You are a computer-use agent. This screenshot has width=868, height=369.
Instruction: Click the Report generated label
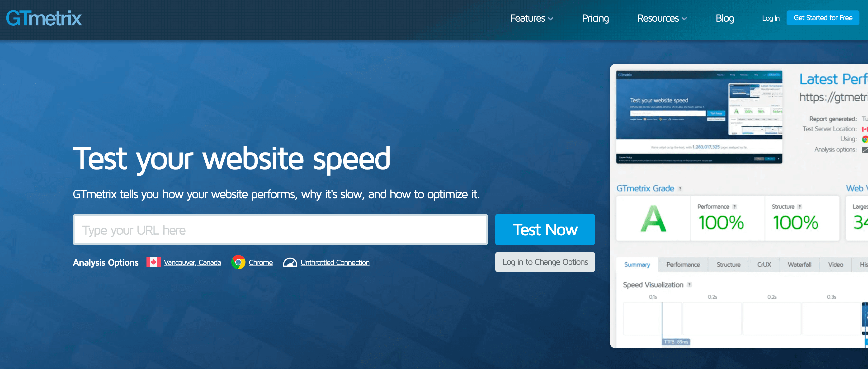[833, 119]
